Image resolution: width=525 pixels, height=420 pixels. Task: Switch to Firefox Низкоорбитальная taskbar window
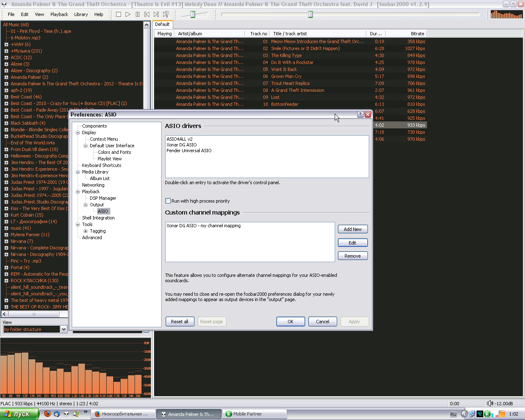123,414
